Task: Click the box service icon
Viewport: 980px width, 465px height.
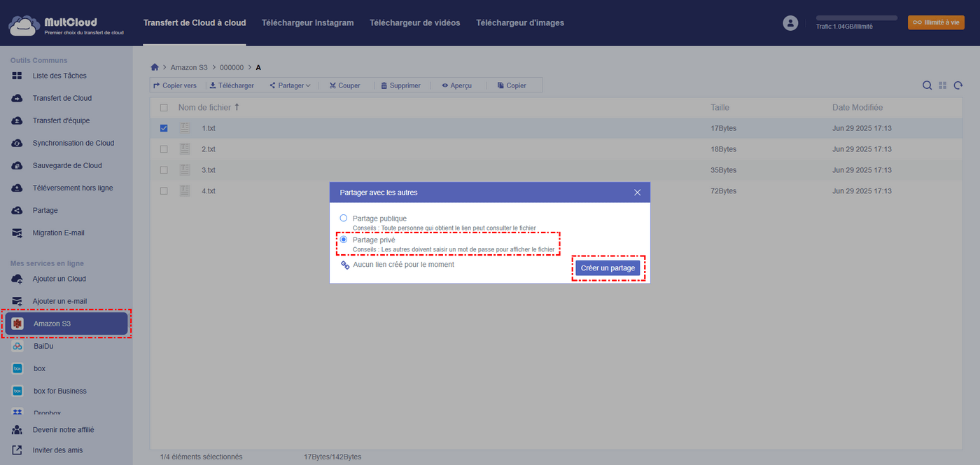Action: pyautogui.click(x=17, y=368)
